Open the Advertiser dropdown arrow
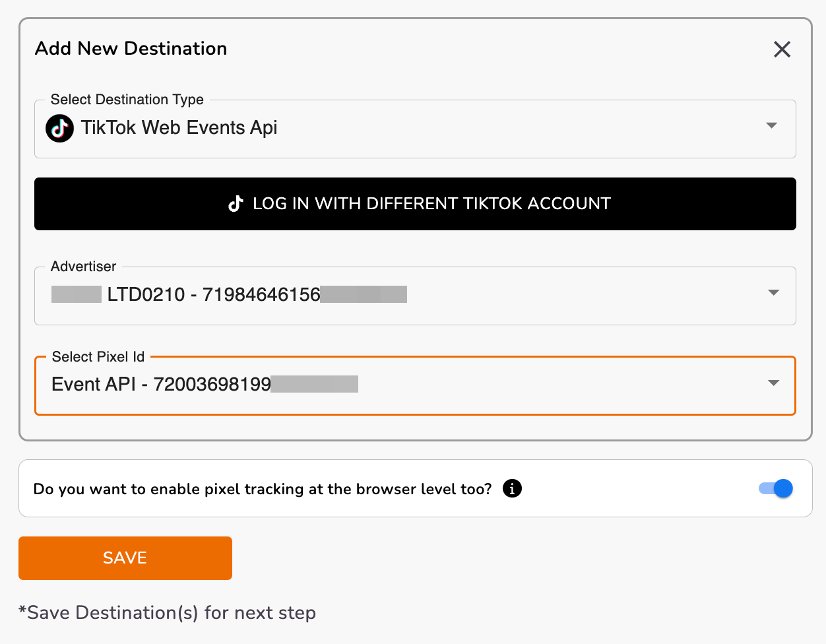This screenshot has height=644, width=826. (x=774, y=292)
